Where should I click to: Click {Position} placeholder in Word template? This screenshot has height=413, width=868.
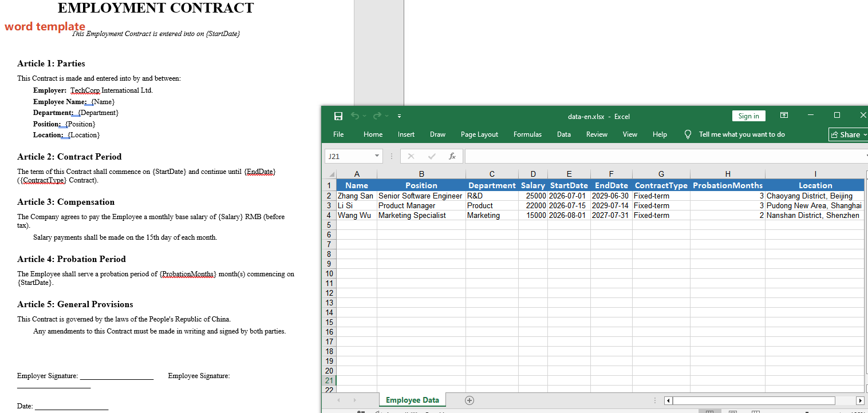(81, 124)
